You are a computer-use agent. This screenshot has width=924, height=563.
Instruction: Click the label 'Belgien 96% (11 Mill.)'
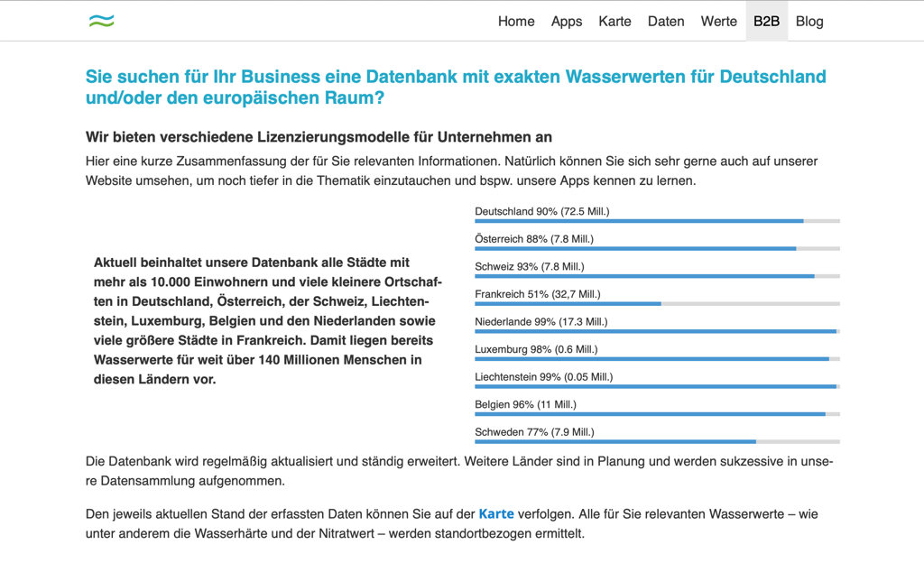(526, 404)
